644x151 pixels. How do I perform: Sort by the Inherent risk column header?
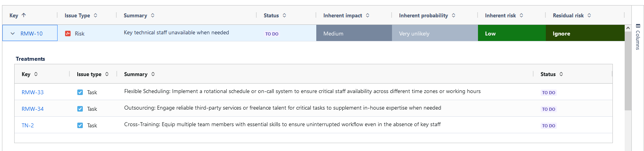[x=500, y=15]
